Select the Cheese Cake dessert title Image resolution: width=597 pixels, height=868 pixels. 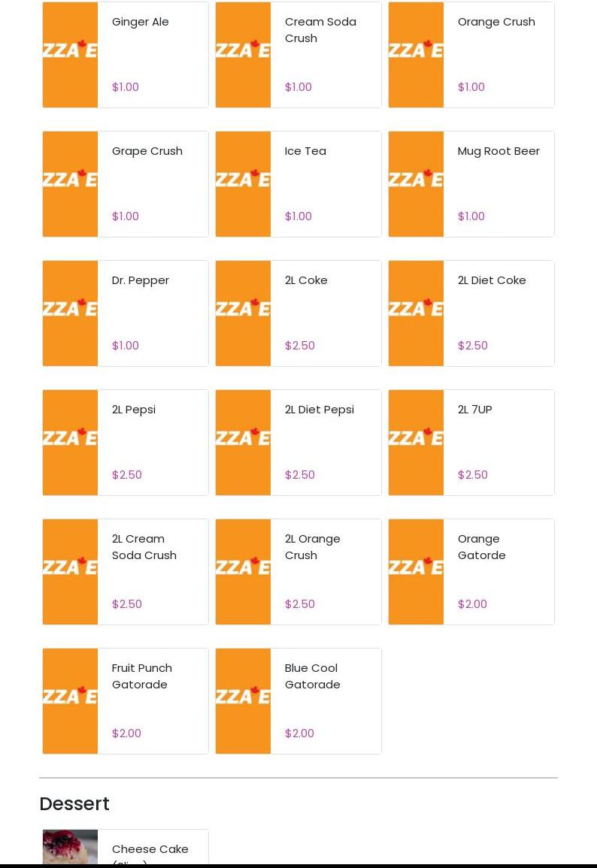pyautogui.click(x=150, y=848)
